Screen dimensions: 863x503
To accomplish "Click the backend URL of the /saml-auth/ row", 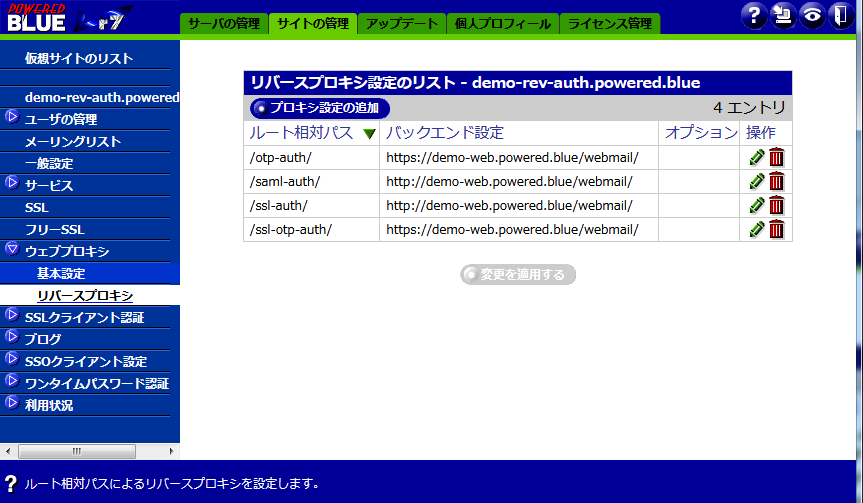I will [509, 181].
